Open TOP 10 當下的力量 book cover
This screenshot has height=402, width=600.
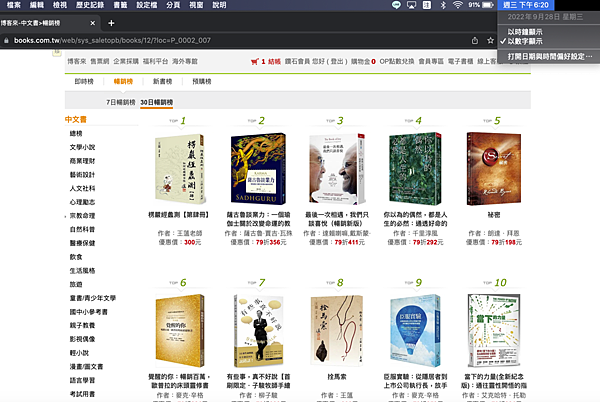click(x=494, y=331)
